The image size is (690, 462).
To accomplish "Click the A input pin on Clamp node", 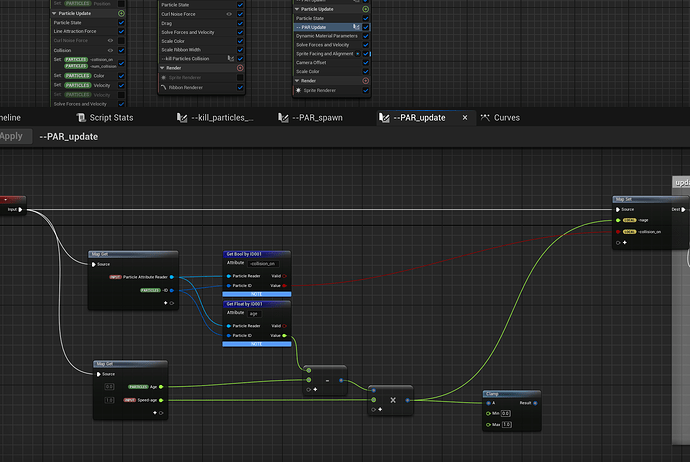I will click(488, 403).
